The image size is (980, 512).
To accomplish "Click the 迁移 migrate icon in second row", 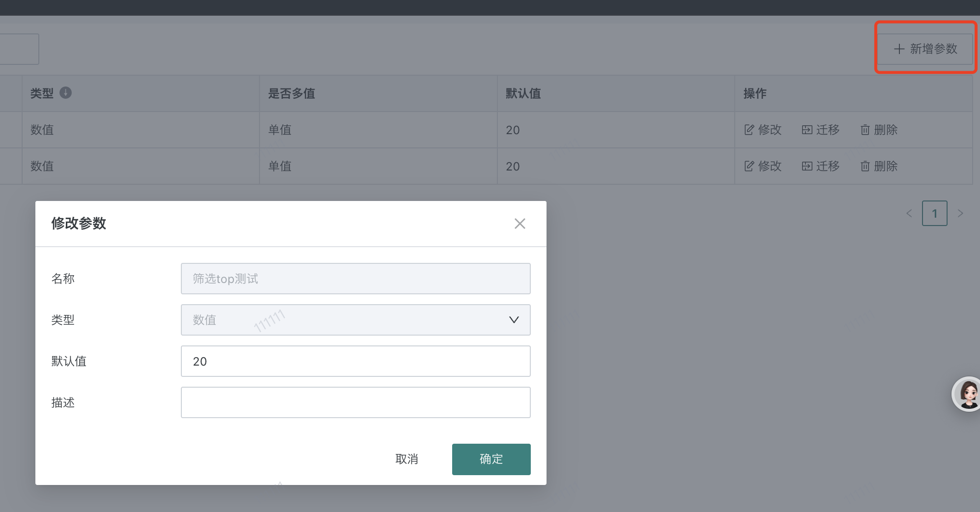I will [x=807, y=166].
